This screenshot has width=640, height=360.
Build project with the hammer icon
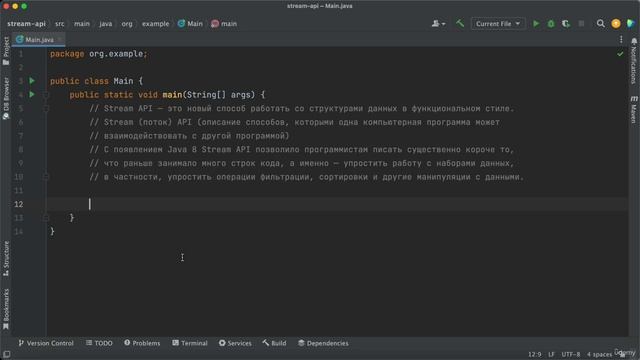460,24
